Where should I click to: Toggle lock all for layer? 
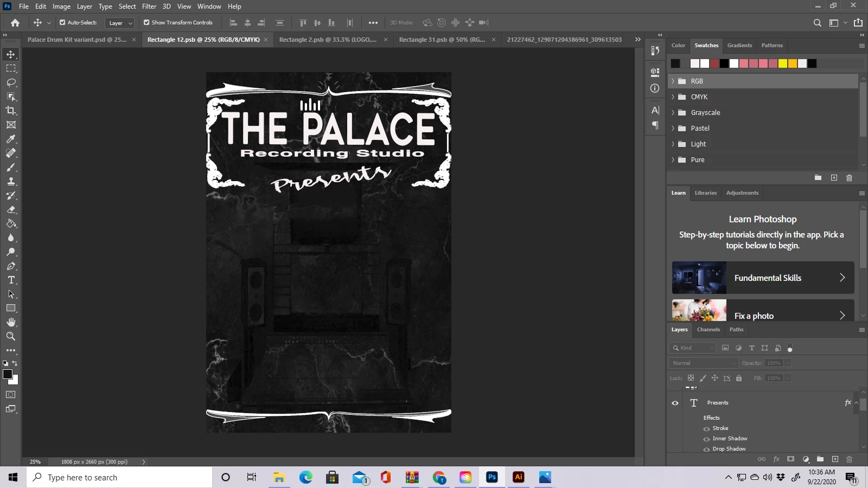pos(739,378)
